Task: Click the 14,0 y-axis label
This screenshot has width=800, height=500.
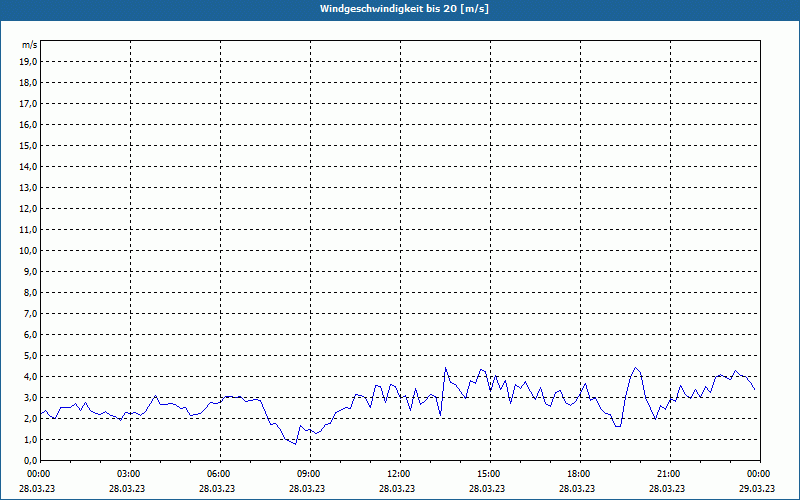Action: tap(28, 166)
